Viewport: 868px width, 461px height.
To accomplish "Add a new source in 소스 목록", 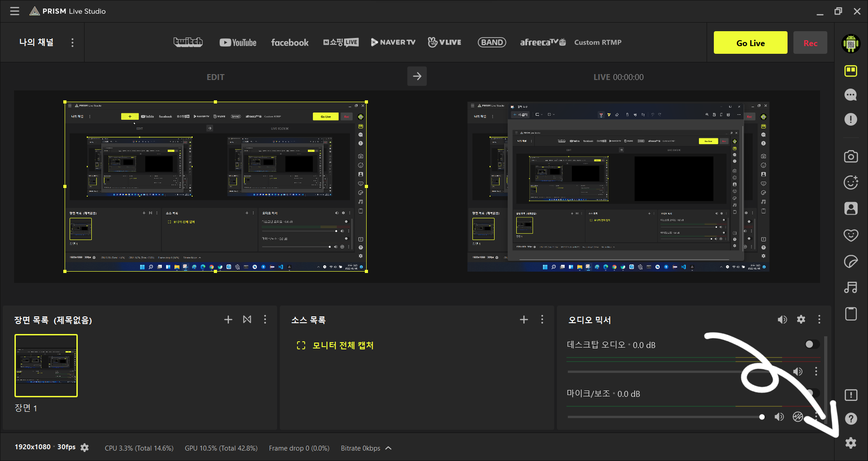I will coord(524,320).
